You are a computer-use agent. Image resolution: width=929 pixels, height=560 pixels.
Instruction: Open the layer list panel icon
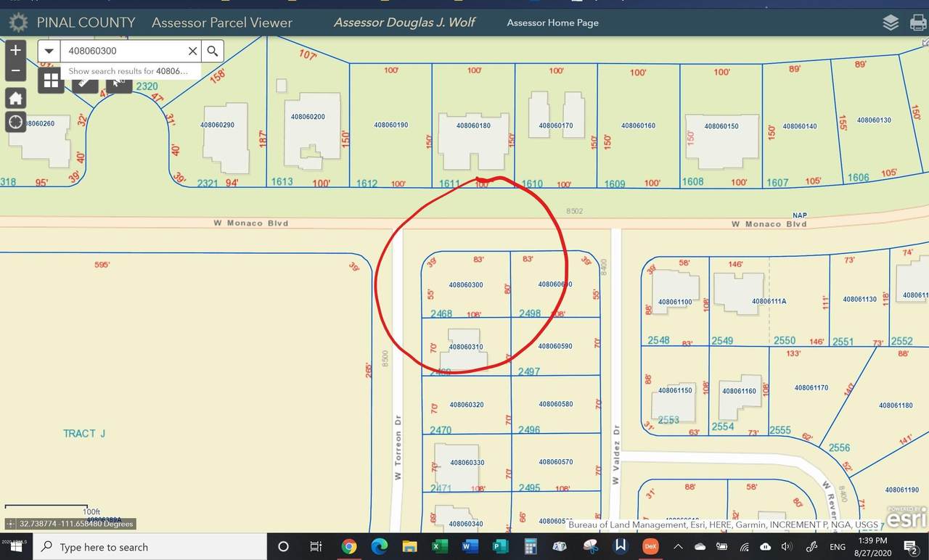[891, 22]
